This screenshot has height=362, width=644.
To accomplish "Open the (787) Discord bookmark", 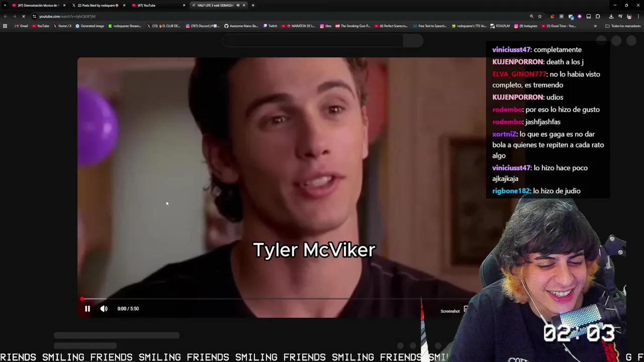I will (x=202, y=26).
